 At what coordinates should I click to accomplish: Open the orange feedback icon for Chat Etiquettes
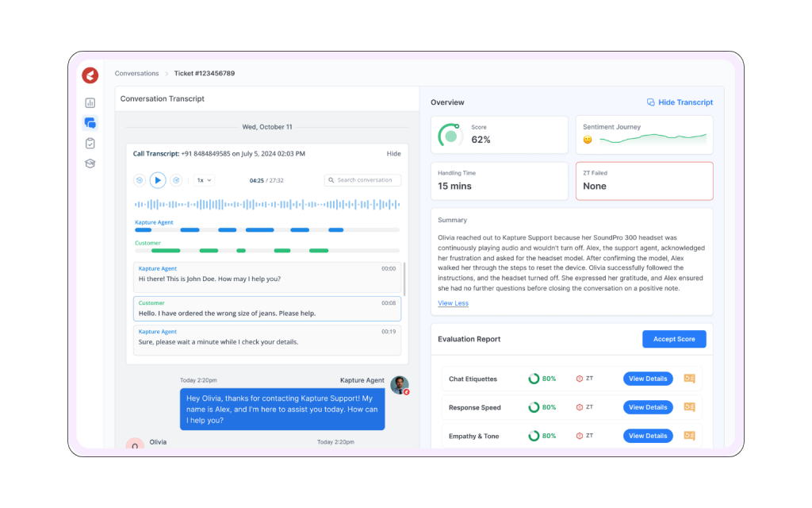[689, 379]
